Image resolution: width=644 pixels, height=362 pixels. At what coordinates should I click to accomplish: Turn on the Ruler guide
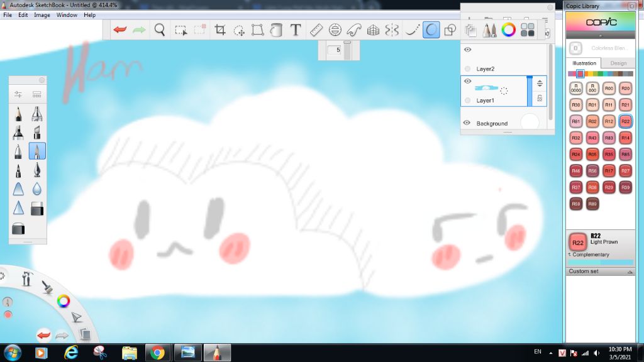(316, 30)
